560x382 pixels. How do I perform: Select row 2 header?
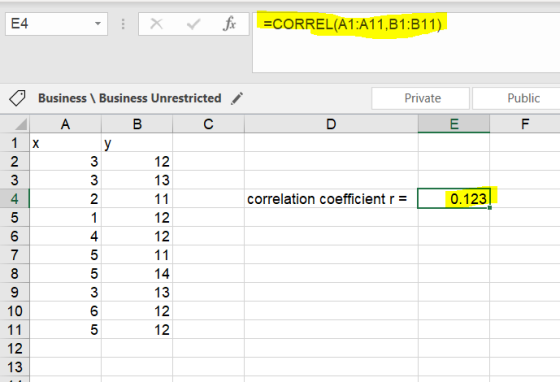click(14, 161)
